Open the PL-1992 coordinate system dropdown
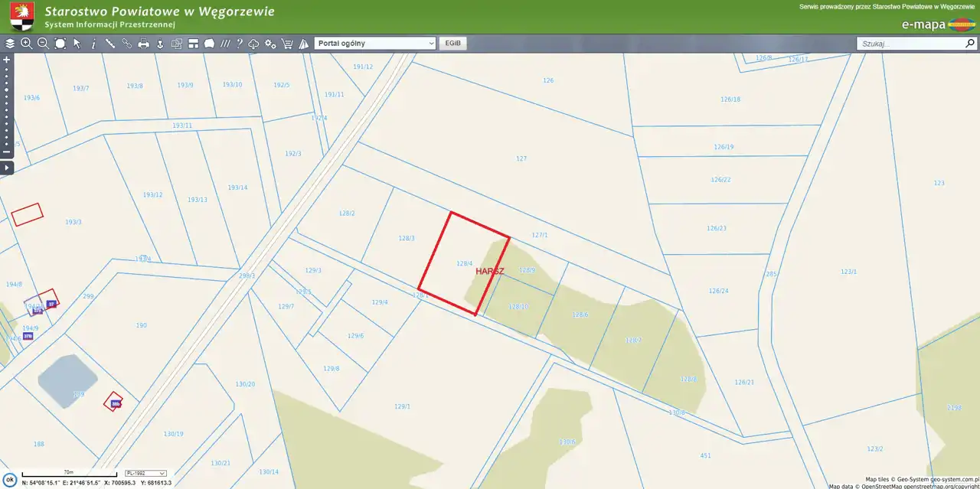This screenshot has width=980, height=489. 145,474
